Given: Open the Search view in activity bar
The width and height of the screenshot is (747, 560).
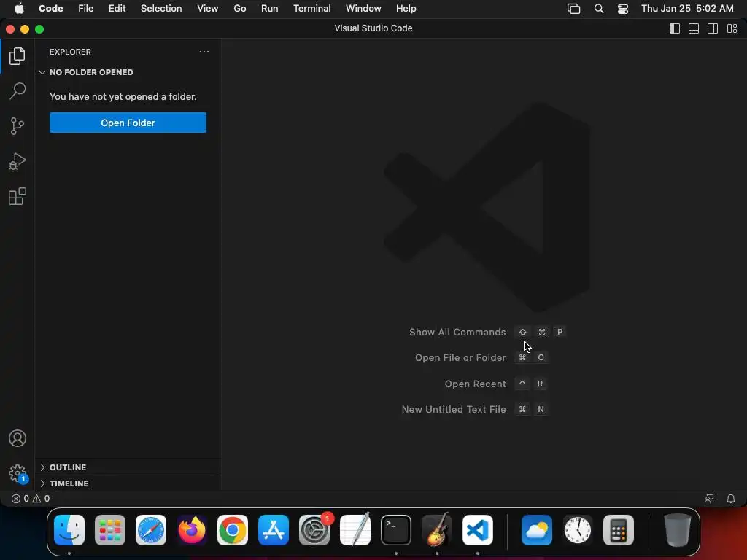Looking at the screenshot, I should 18,91.
